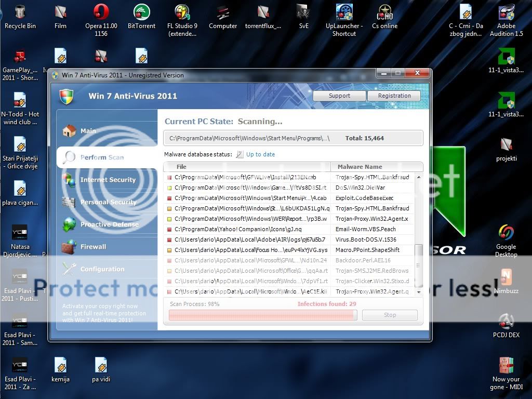Open the Computer desktop icon
The image size is (532, 399).
click(x=223, y=17)
